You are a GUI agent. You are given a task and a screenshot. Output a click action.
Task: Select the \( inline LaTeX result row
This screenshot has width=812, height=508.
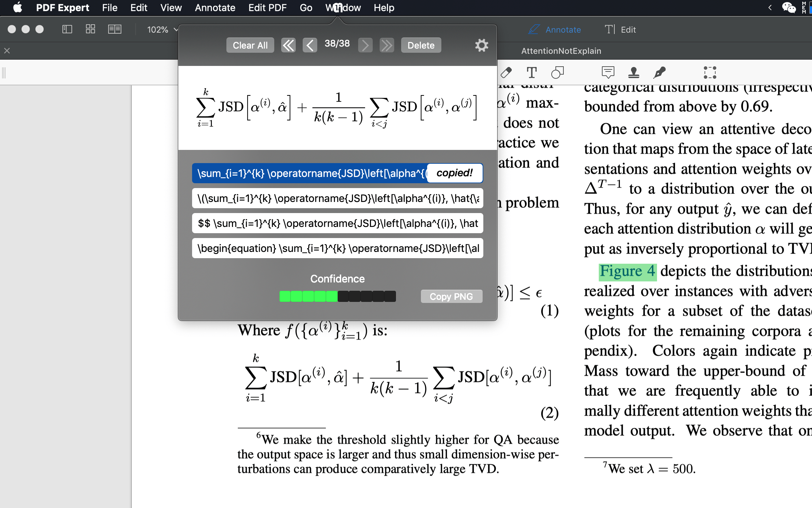(x=337, y=198)
